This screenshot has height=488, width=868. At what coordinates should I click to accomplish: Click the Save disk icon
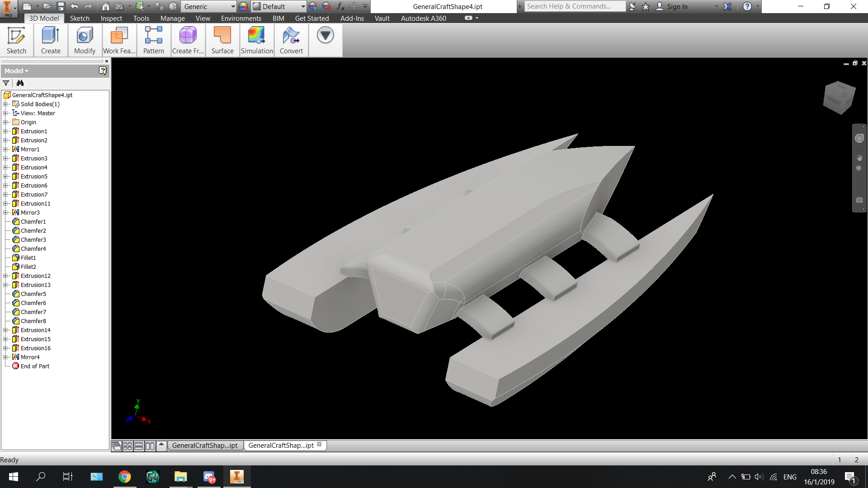[61, 6]
